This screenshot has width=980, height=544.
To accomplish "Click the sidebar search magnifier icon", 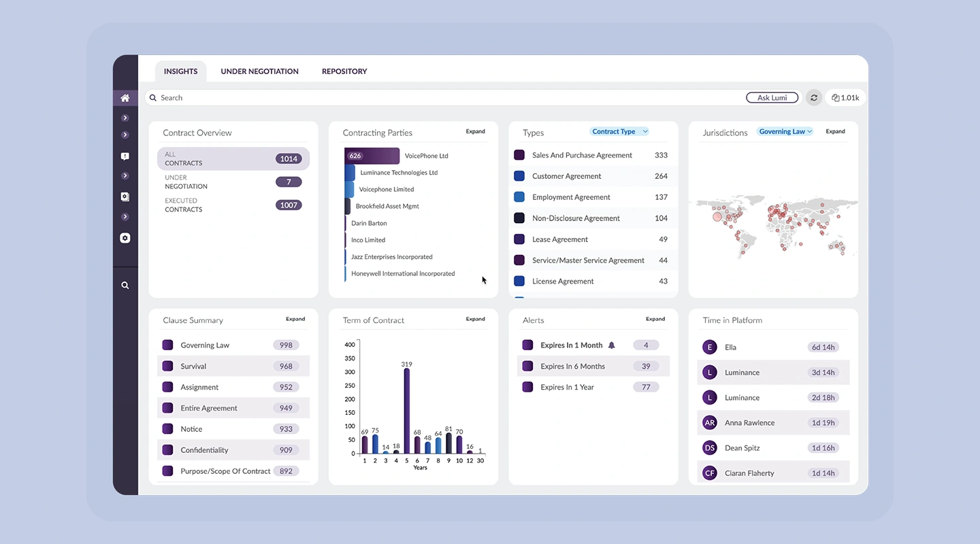I will point(125,286).
